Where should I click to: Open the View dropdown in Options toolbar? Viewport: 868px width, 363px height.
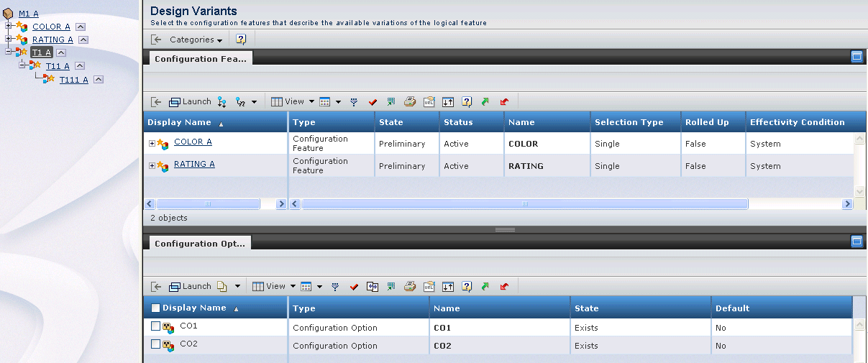tap(274, 286)
